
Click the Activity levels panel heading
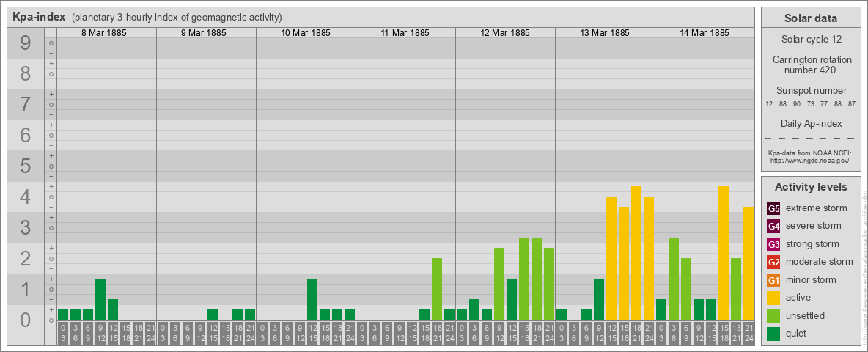pyautogui.click(x=810, y=187)
